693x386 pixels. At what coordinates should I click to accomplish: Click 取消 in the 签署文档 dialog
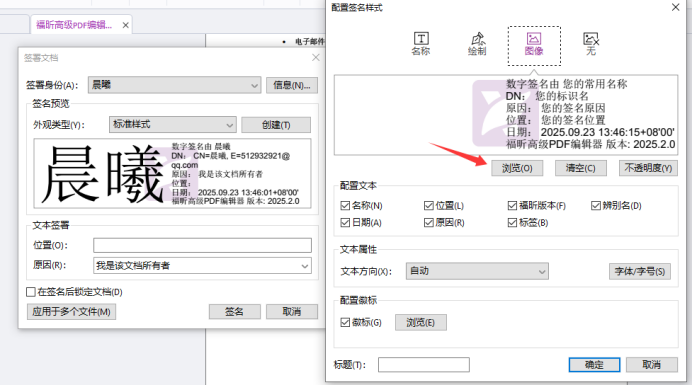click(292, 312)
